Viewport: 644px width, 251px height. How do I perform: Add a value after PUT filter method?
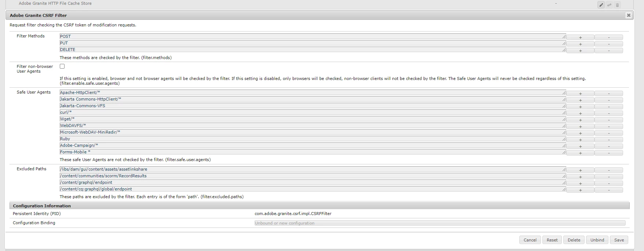(580, 44)
